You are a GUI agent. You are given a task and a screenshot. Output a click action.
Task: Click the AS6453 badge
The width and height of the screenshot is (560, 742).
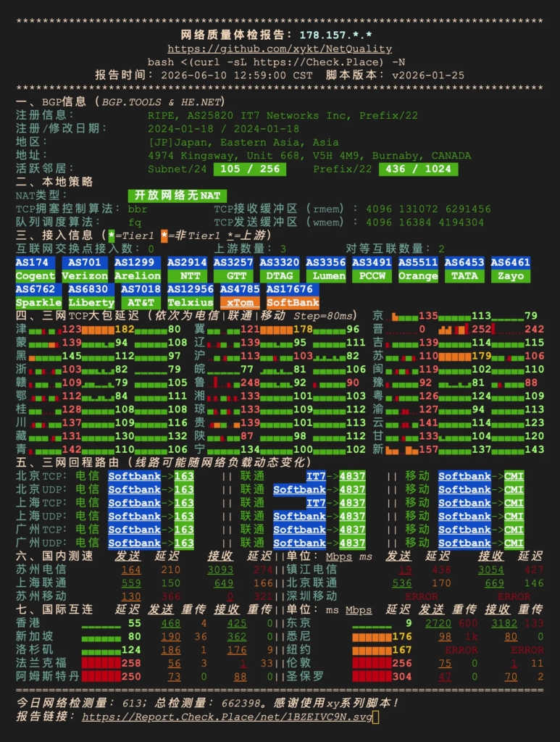[x=464, y=262]
